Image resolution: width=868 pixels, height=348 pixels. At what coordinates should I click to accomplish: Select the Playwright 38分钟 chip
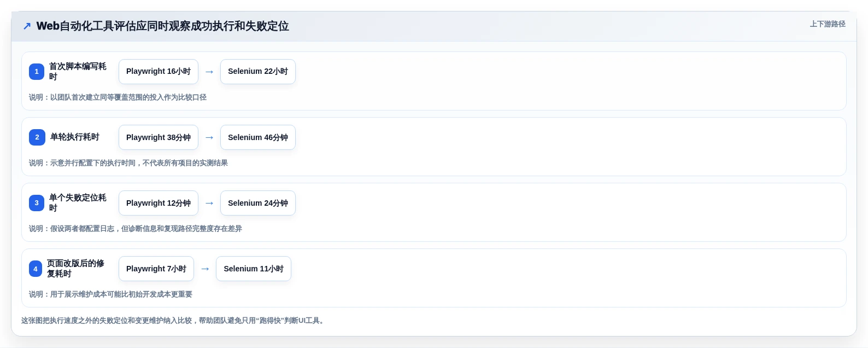159,137
